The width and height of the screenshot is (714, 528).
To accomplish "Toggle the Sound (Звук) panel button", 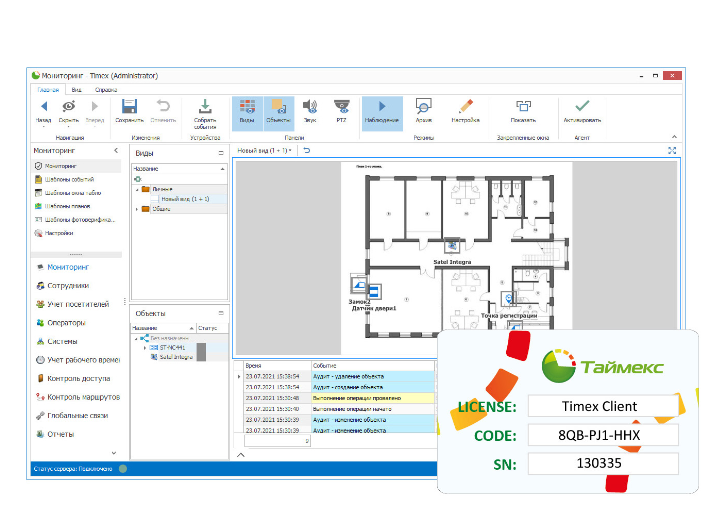I will pyautogui.click(x=310, y=108).
